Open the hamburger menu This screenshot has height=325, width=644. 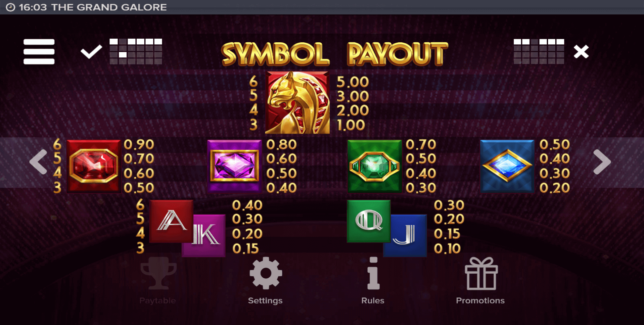pyautogui.click(x=39, y=51)
